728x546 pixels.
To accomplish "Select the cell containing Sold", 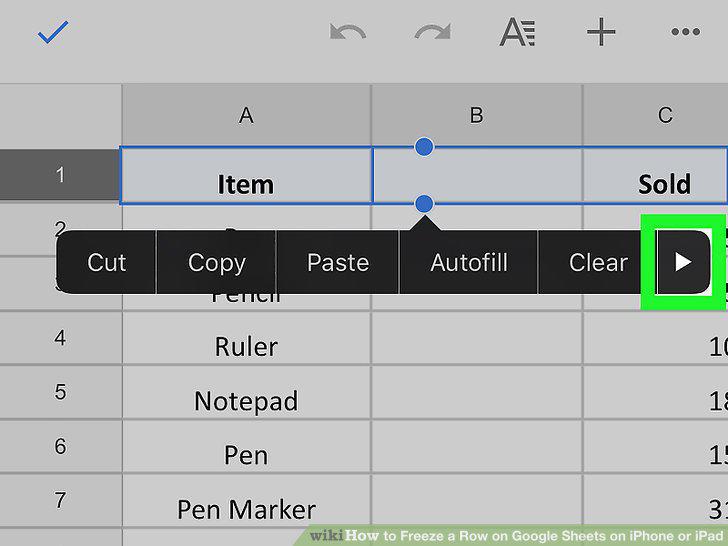I will (x=656, y=176).
